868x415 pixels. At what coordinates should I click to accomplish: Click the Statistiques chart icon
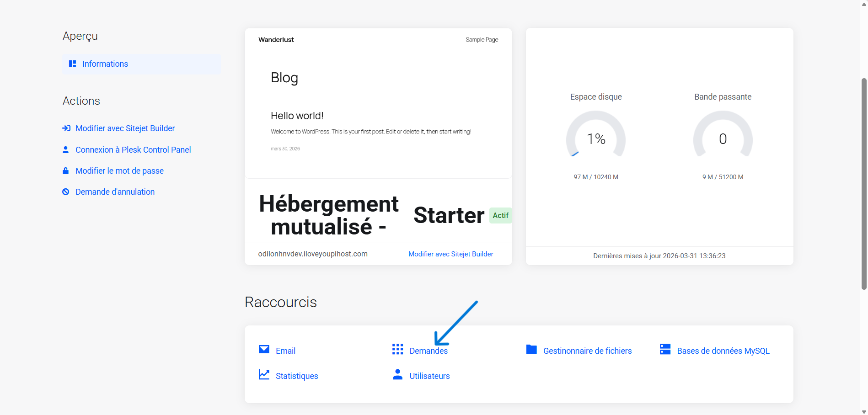click(264, 375)
